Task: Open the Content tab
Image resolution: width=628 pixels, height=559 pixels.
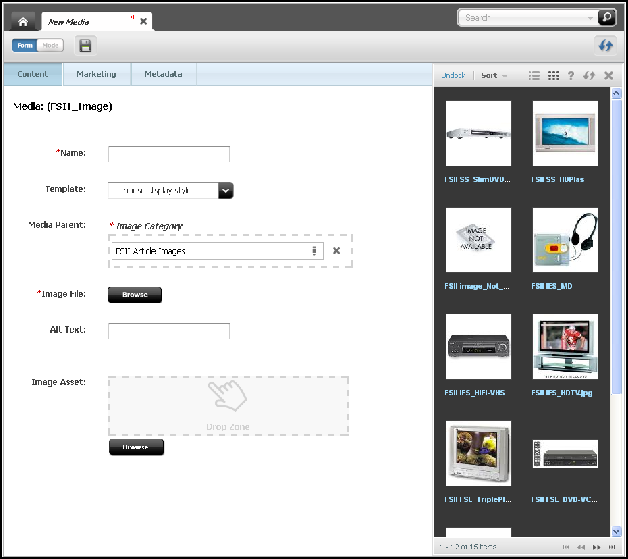Action: pos(33,74)
